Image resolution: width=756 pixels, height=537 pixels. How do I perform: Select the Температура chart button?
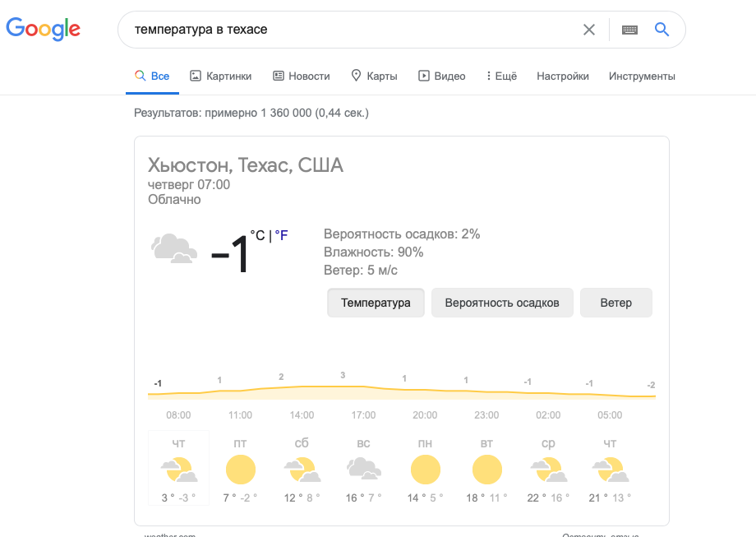376,303
